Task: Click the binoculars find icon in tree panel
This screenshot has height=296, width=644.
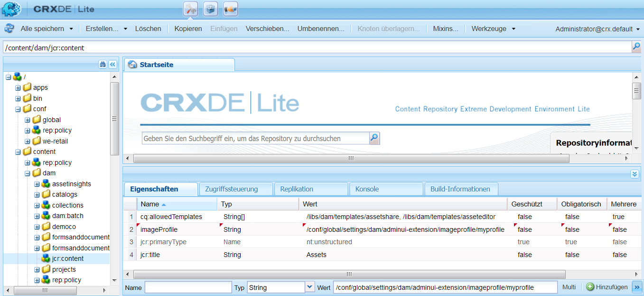Action: point(103,64)
